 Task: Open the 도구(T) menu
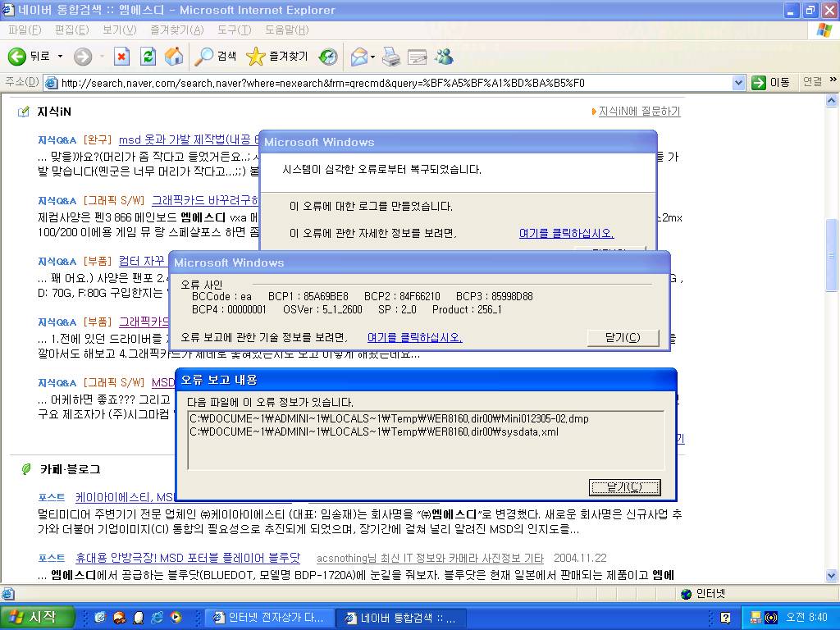234,30
